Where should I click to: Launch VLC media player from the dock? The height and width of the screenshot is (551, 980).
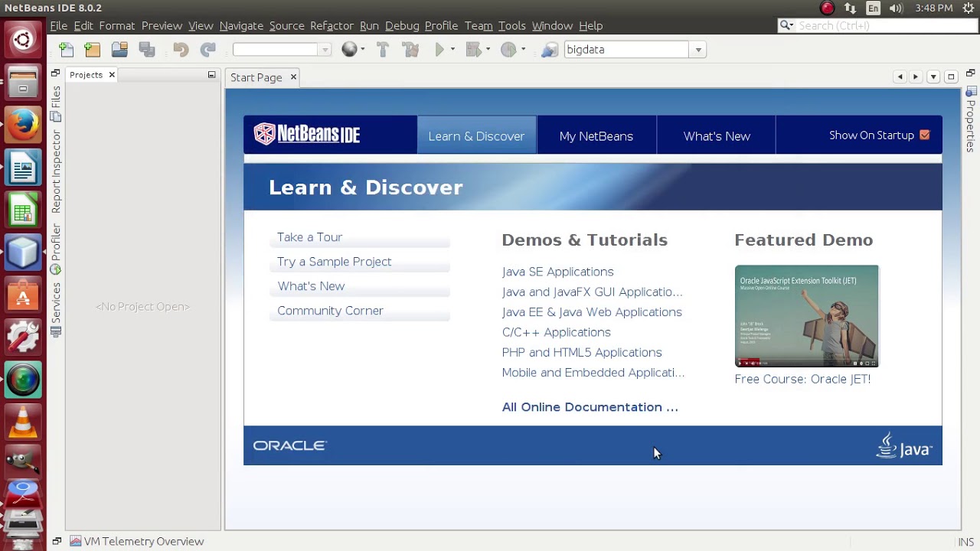click(23, 422)
